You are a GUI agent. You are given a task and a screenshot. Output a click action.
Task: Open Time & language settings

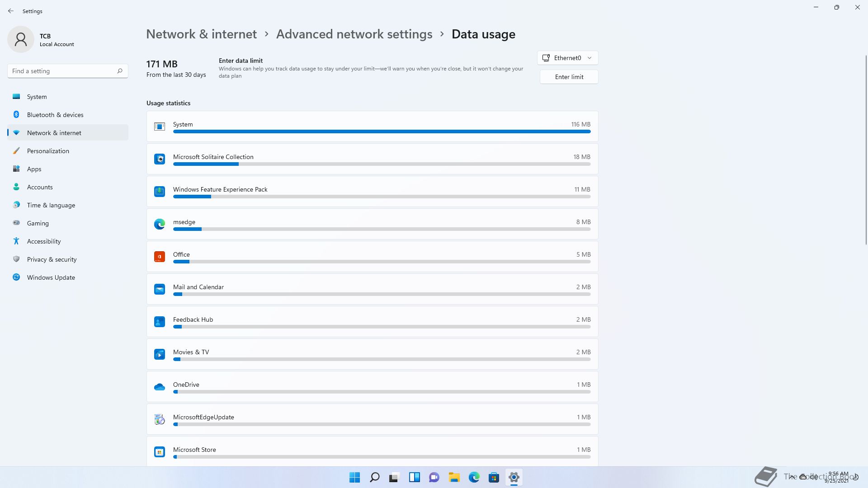click(68, 205)
